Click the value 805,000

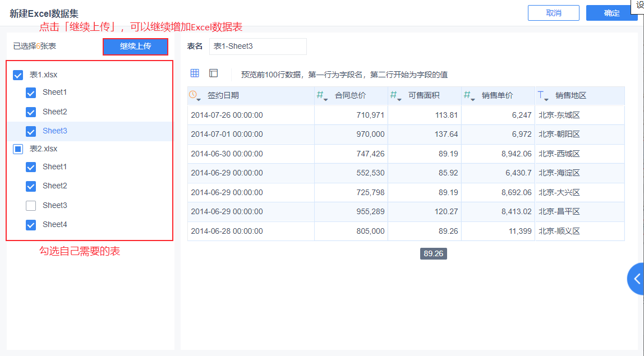click(x=370, y=231)
